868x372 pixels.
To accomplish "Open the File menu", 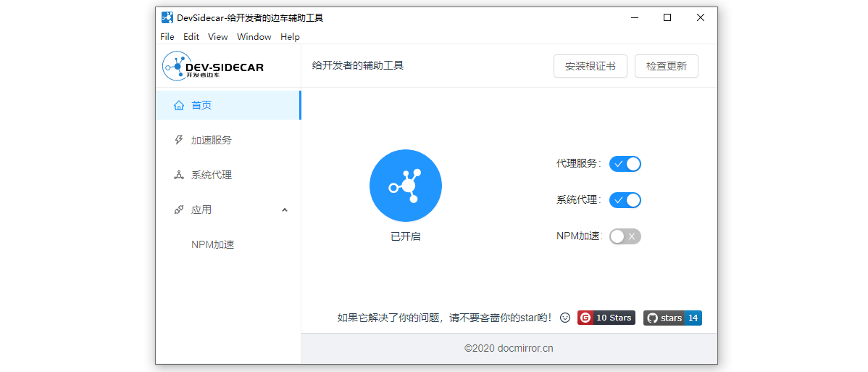I will pyautogui.click(x=167, y=37).
